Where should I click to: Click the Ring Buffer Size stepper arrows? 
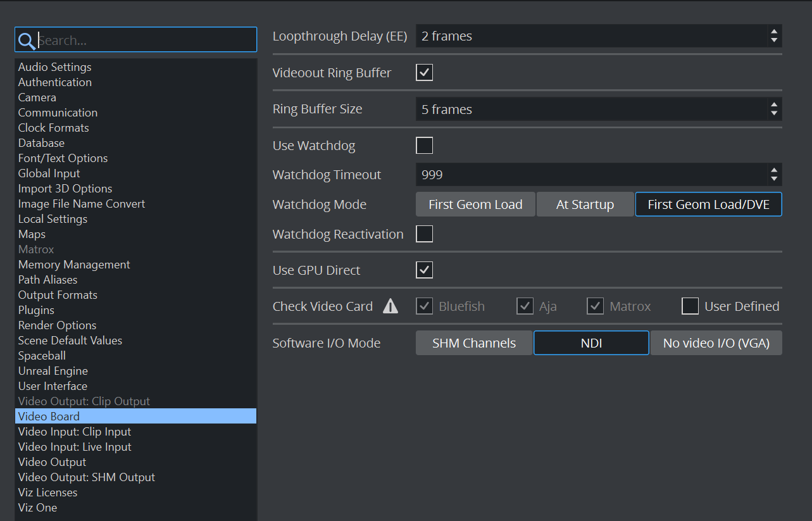click(x=773, y=110)
